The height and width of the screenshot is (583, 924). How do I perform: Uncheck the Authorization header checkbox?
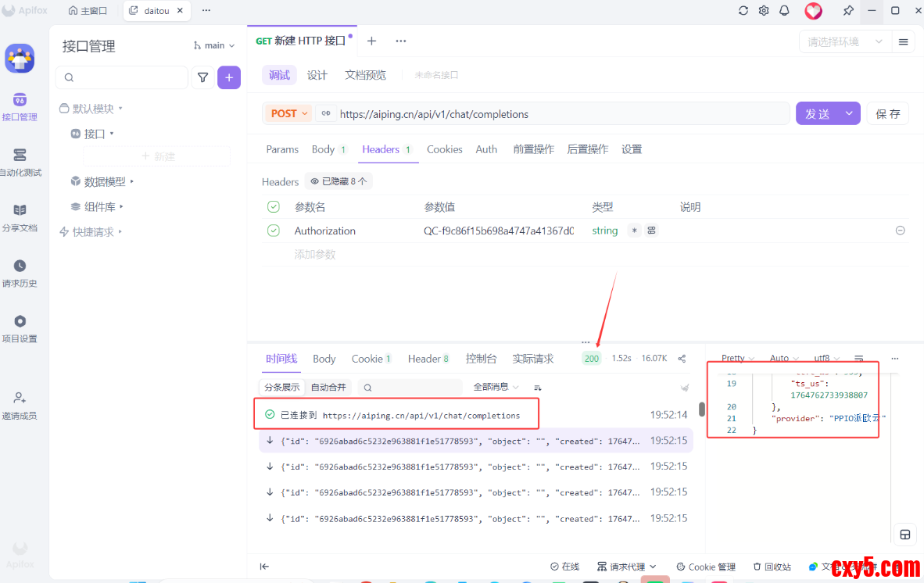pos(274,231)
